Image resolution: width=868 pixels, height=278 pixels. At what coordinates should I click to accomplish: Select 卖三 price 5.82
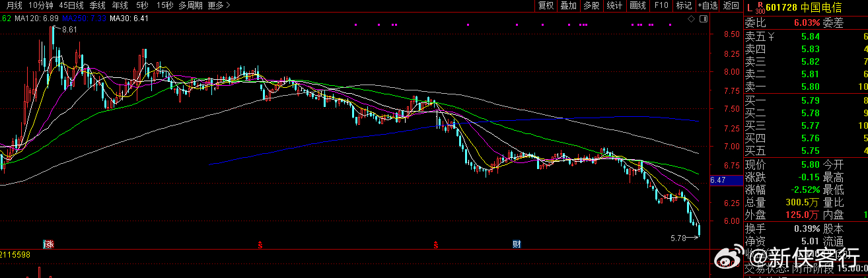tap(810, 61)
